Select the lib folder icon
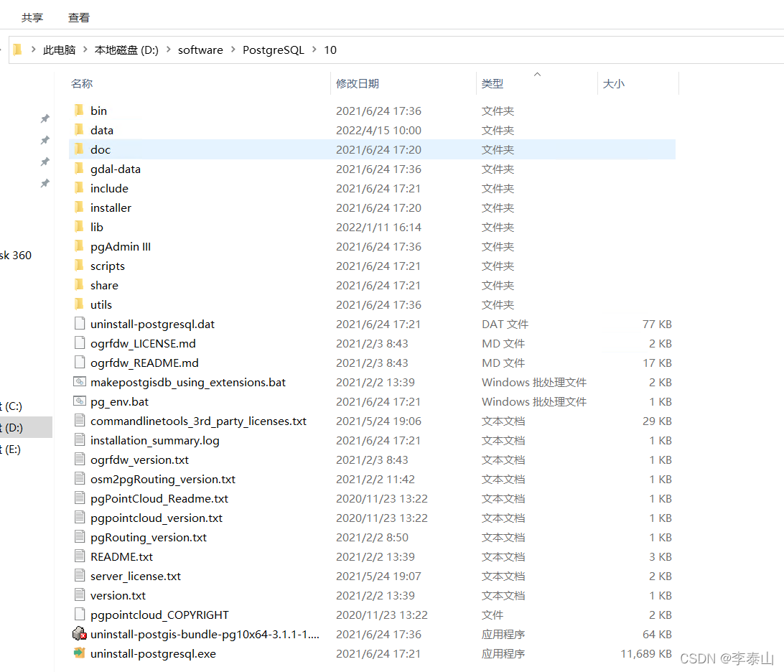The width and height of the screenshot is (784, 672). (79, 226)
